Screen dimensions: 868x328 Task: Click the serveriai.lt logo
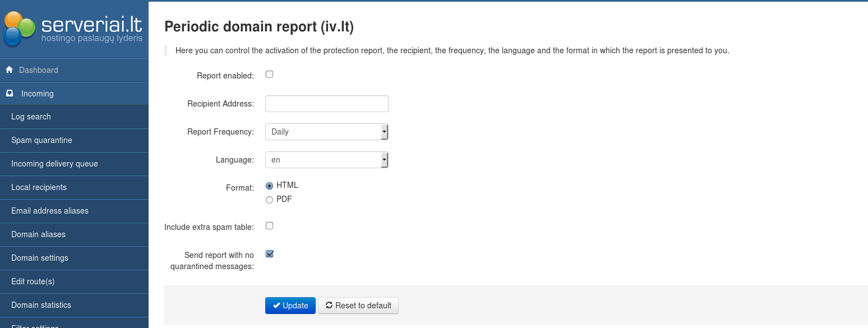73,29
